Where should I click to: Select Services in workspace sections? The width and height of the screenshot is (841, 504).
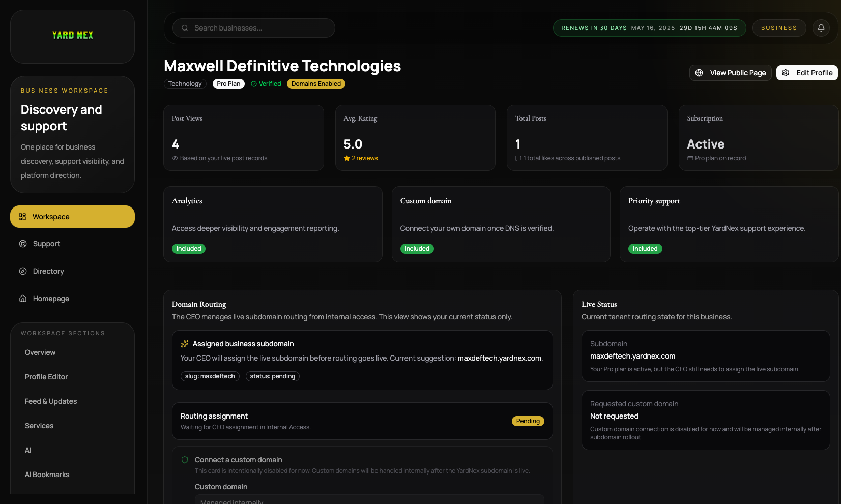coord(39,426)
